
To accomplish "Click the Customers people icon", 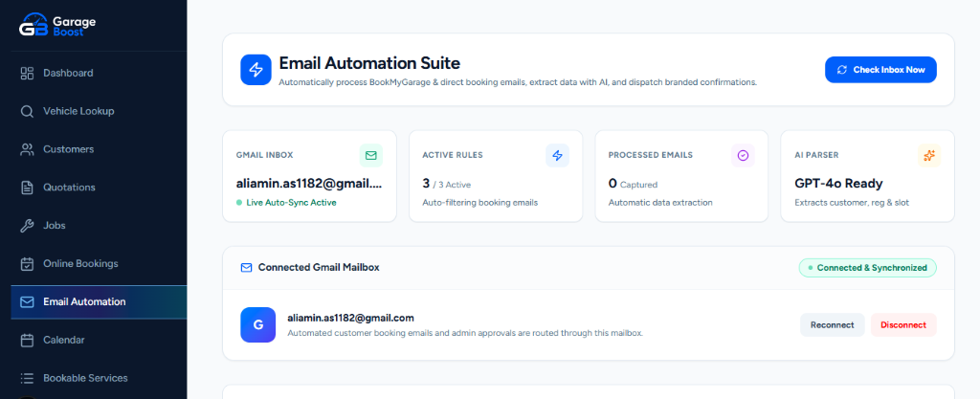I will [27, 149].
